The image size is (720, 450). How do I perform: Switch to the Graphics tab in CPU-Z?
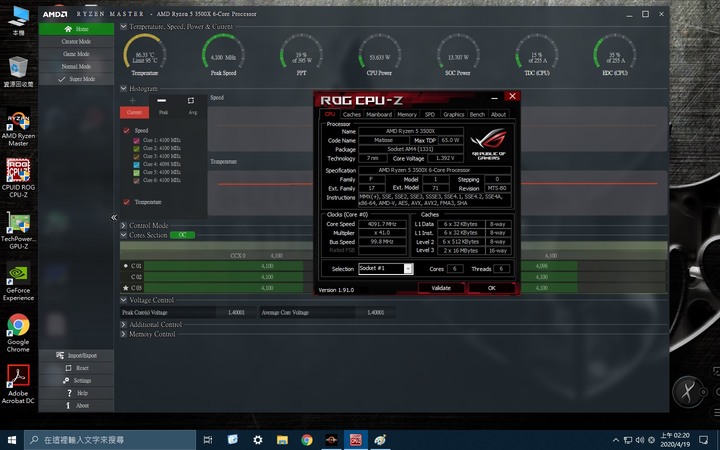[x=454, y=114]
